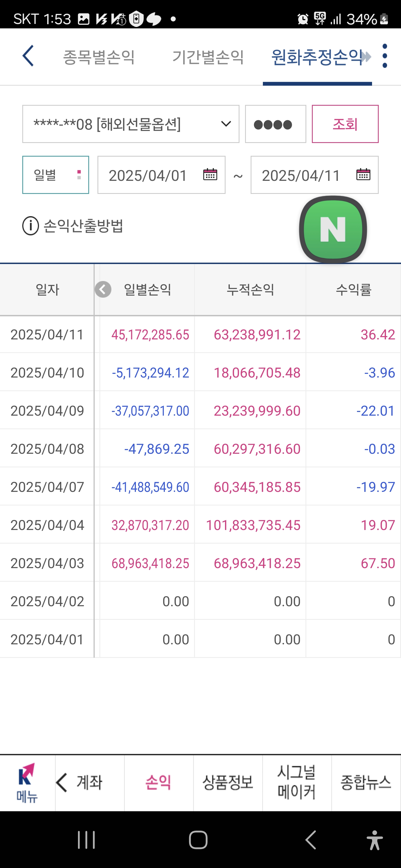Open 상품정보 in the bottom bar
Image resolution: width=401 pixels, height=868 pixels.
[228, 782]
